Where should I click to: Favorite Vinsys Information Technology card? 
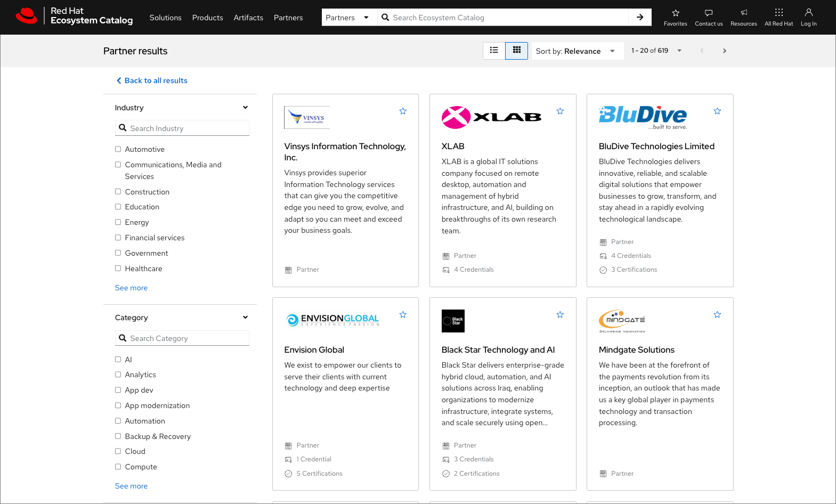(x=403, y=111)
